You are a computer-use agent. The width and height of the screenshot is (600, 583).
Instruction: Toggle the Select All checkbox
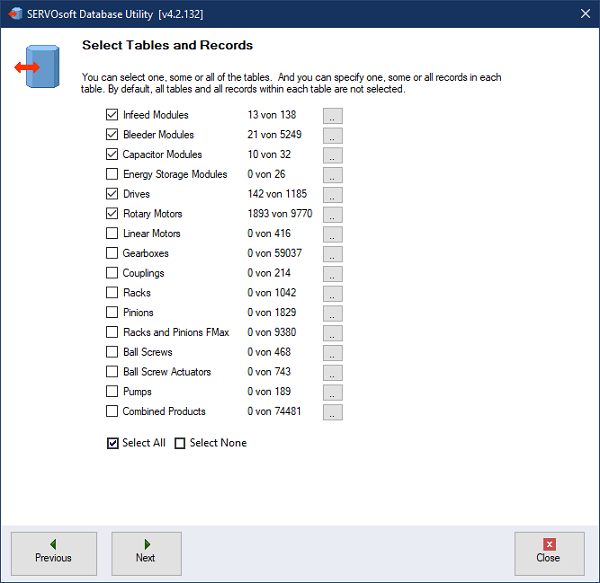coord(112,443)
